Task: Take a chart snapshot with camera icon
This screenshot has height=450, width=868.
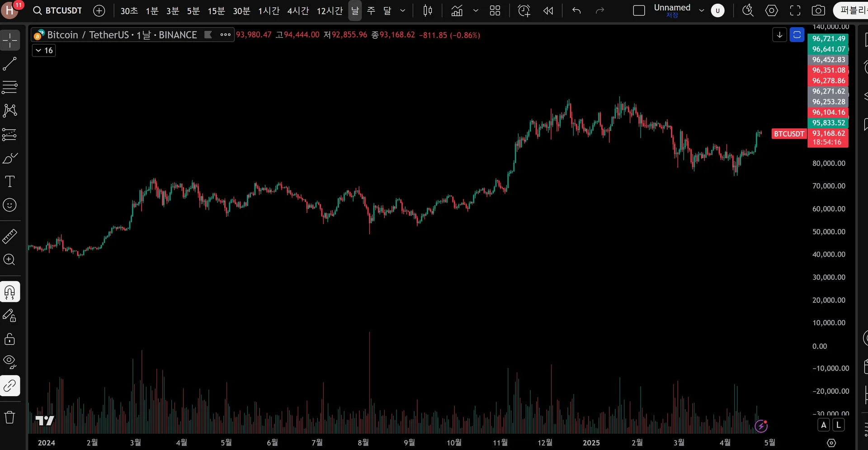Action: point(818,10)
